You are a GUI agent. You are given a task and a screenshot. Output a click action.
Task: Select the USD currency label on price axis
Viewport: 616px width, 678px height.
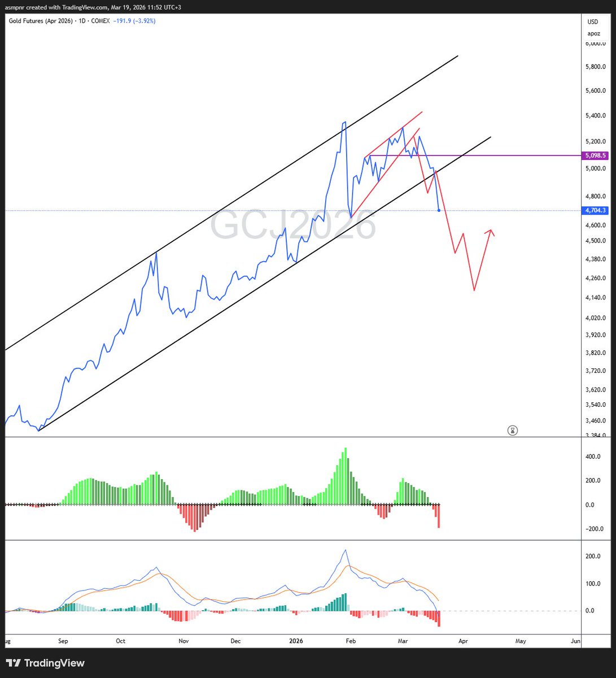tap(593, 21)
